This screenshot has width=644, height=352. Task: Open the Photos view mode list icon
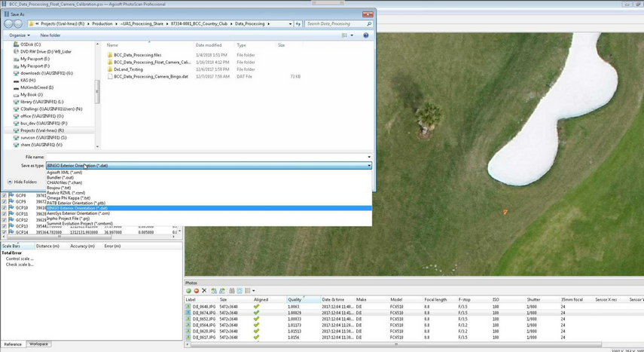click(x=248, y=291)
